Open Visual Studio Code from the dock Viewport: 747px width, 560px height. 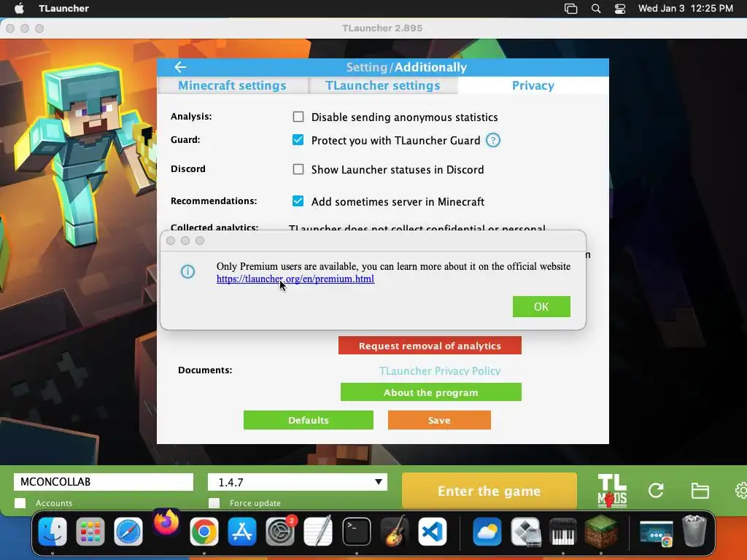click(x=433, y=532)
